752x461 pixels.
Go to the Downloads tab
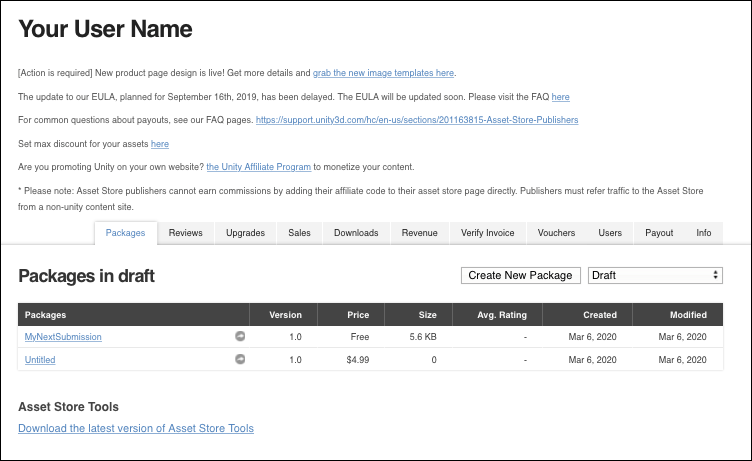tap(356, 233)
